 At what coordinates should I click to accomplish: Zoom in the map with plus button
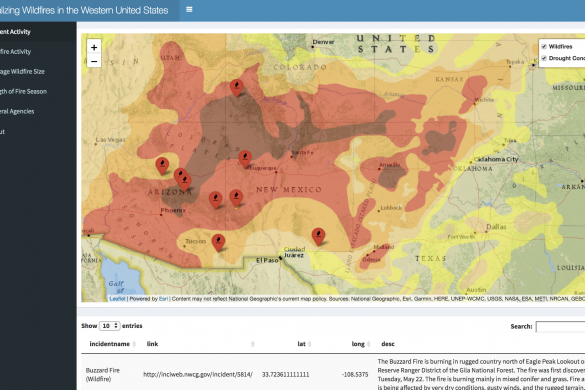(94, 47)
